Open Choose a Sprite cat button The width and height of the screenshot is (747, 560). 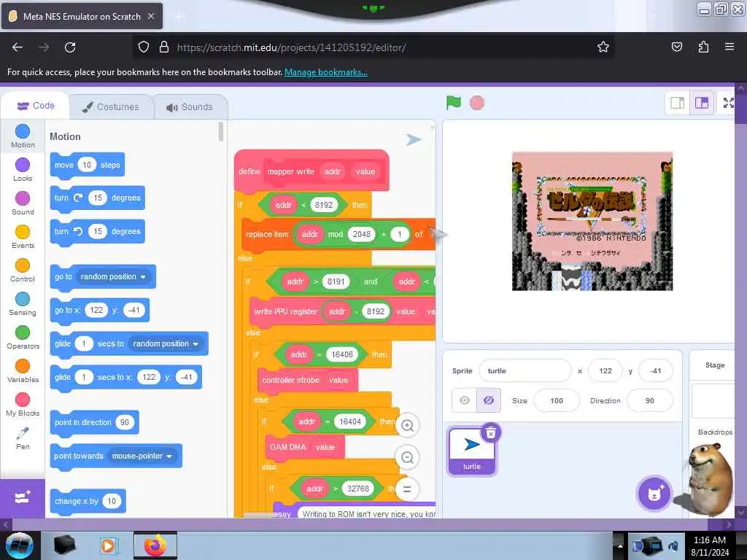(654, 494)
